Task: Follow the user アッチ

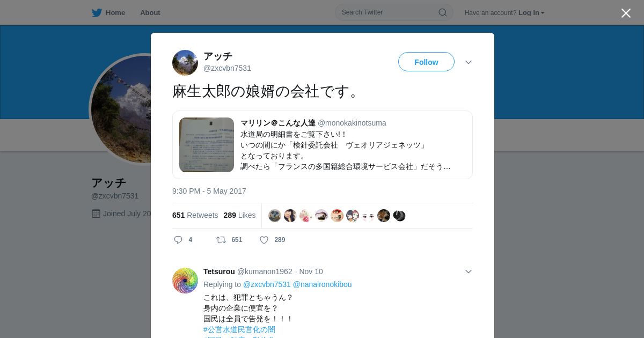Action: (426, 62)
